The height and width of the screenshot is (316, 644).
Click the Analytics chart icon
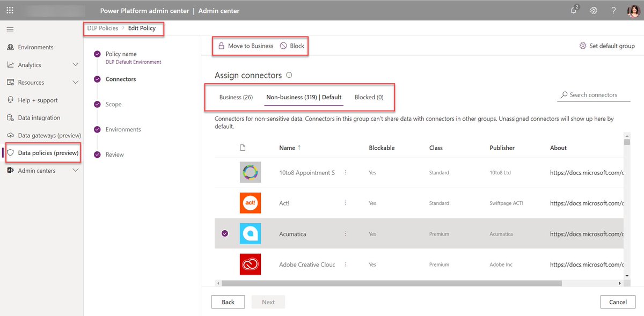[x=10, y=65]
